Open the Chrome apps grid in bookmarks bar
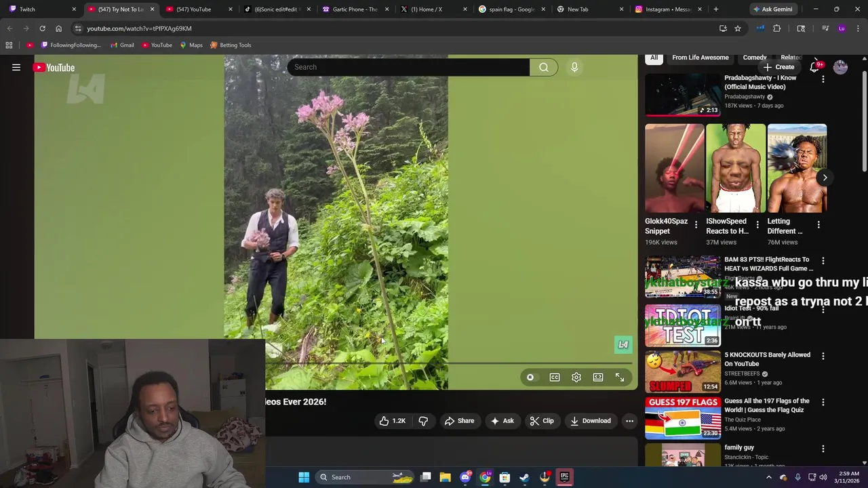 point(9,45)
